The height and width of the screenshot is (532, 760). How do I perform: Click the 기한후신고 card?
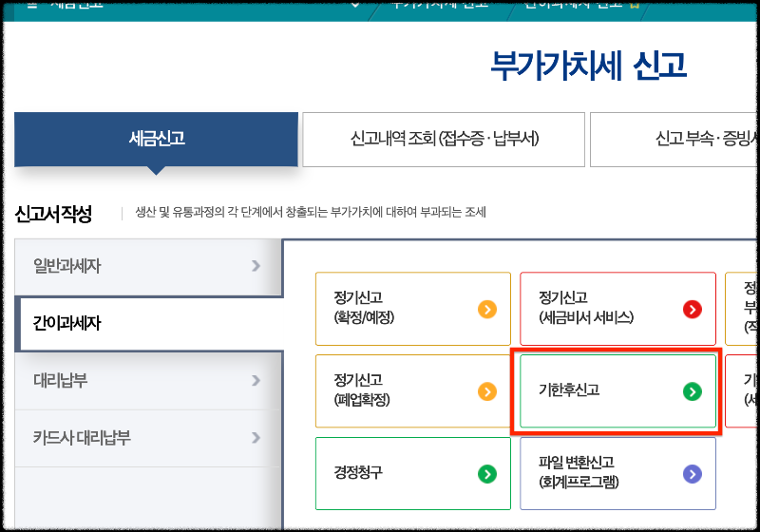[x=618, y=391]
